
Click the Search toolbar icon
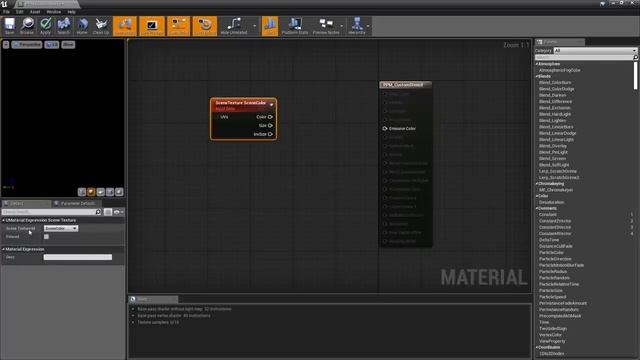coord(64,26)
